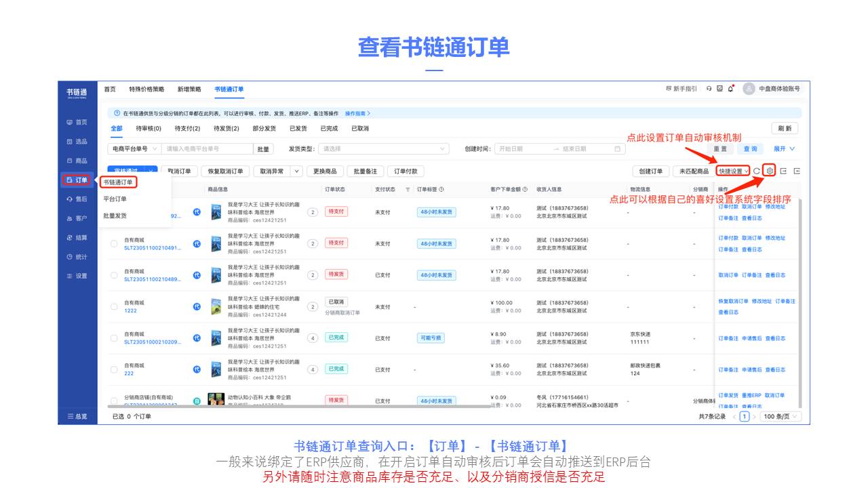The width and height of the screenshot is (868, 488).
Task: Click the 查询 button
Action: [750, 148]
